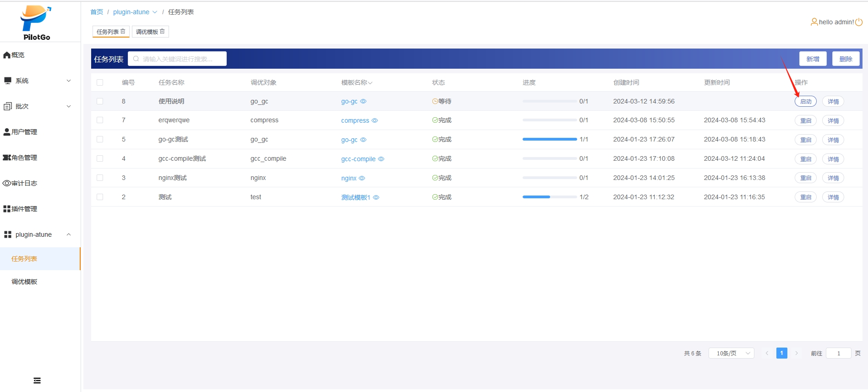The width and height of the screenshot is (868, 392).
Task: Preview the nginx template eye icon
Action: coord(362,178)
